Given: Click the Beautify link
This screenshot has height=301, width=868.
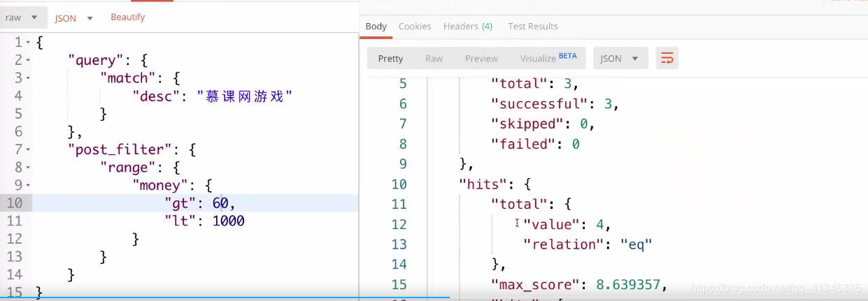Looking at the screenshot, I should [x=127, y=17].
